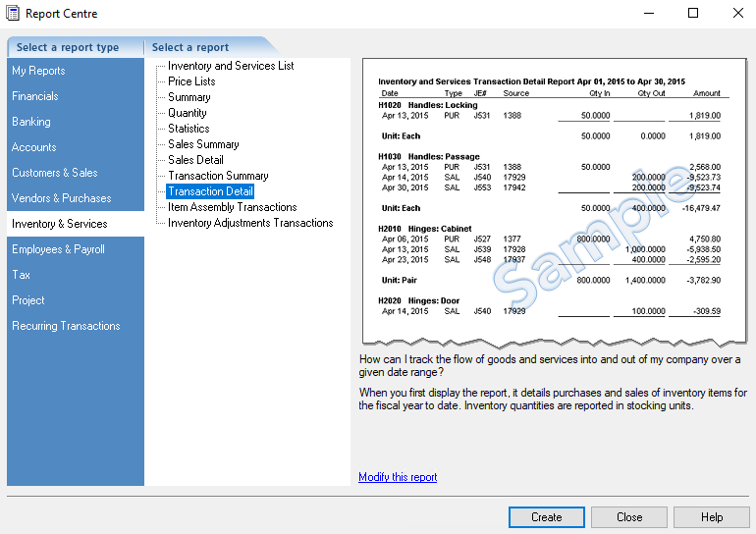Open the Project report category
The width and height of the screenshot is (756, 534).
(x=28, y=300)
